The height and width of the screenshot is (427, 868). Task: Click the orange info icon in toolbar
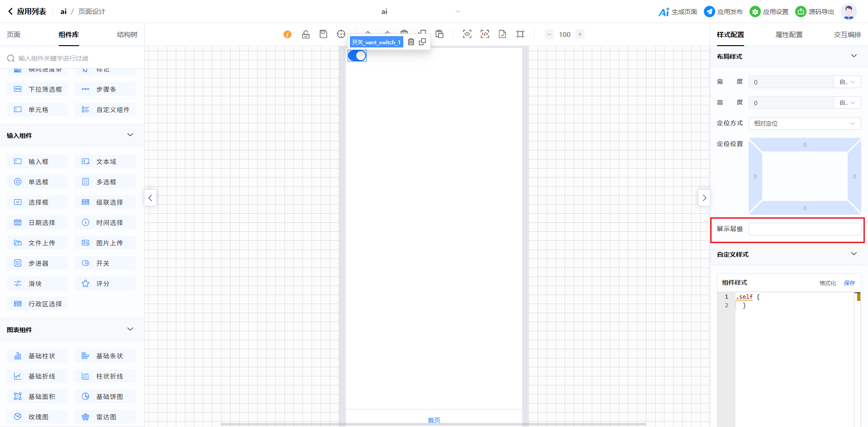pos(288,34)
